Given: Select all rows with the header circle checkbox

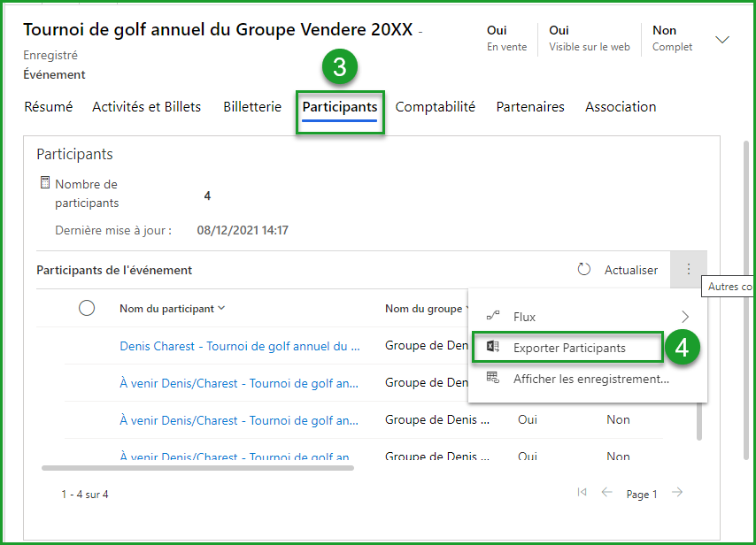Looking at the screenshot, I should (87, 308).
